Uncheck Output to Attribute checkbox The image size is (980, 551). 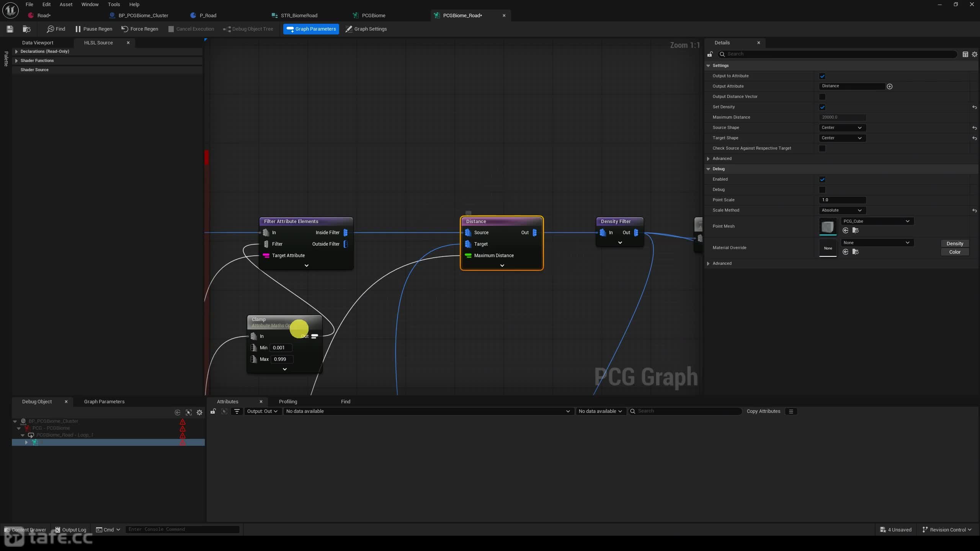[822, 76]
